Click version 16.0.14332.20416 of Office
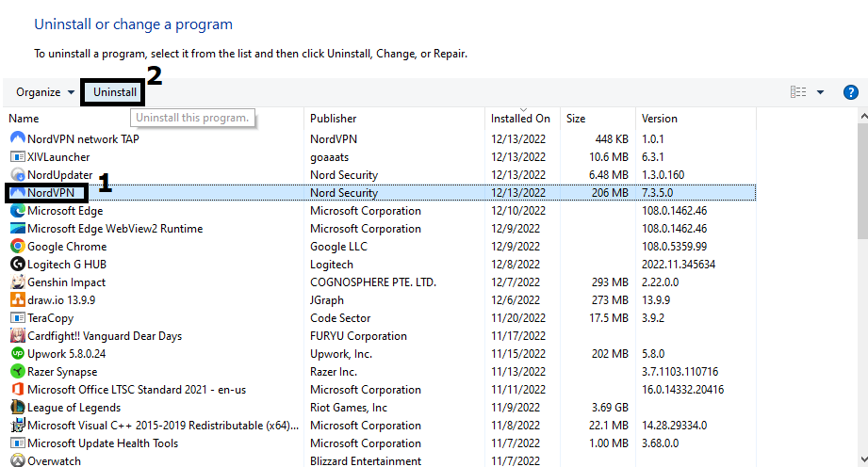This screenshot has height=467, width=868. point(683,390)
